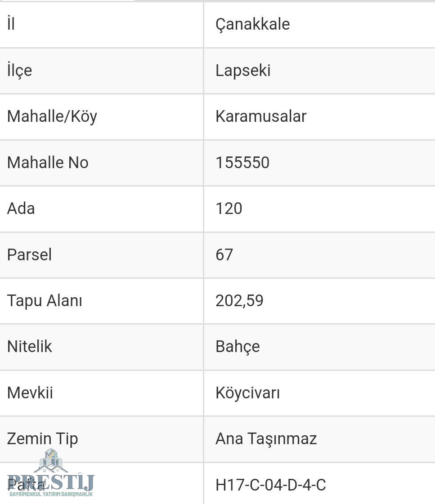Click the Prestij logo watermark
The width and height of the screenshot is (435, 504).
[x=51, y=473]
